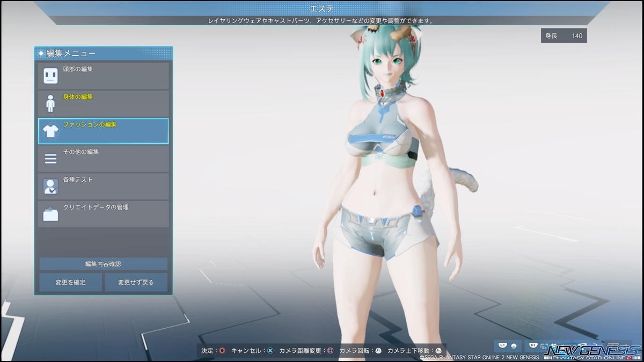The image size is (644, 362).
Task: Confirm changes with 変更を確定 button
Action: (x=71, y=282)
